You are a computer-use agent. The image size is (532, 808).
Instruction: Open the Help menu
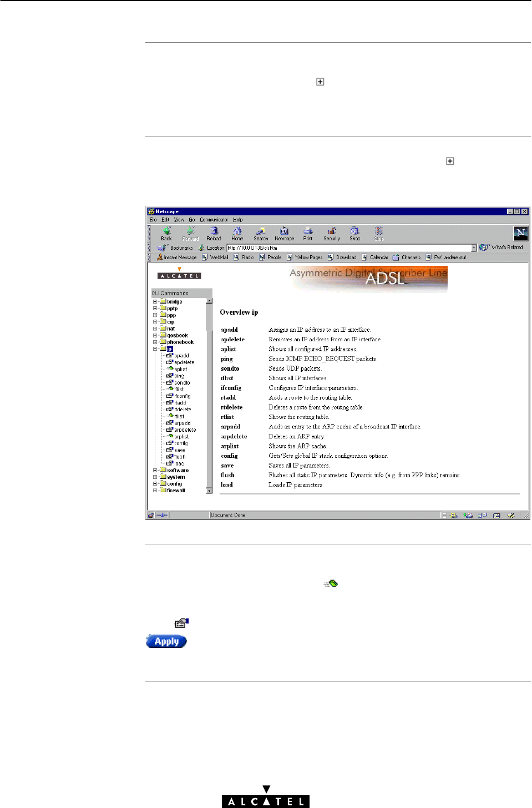tap(238, 220)
